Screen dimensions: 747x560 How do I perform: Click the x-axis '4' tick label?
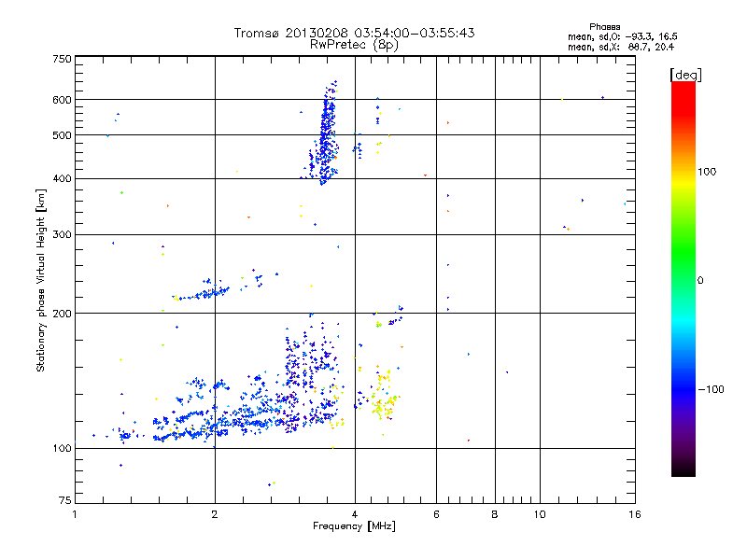coord(355,514)
